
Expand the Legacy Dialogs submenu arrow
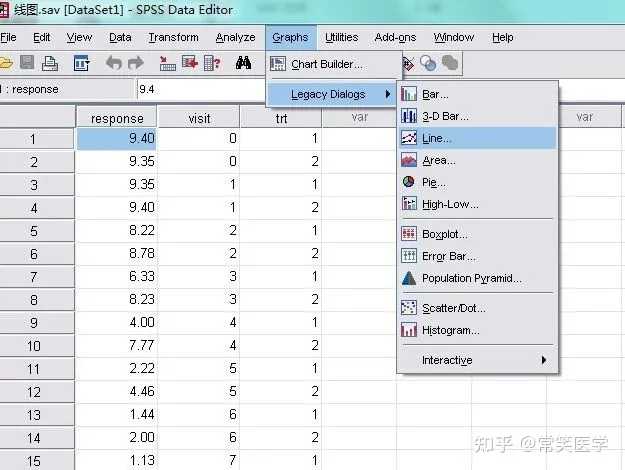click(387, 94)
